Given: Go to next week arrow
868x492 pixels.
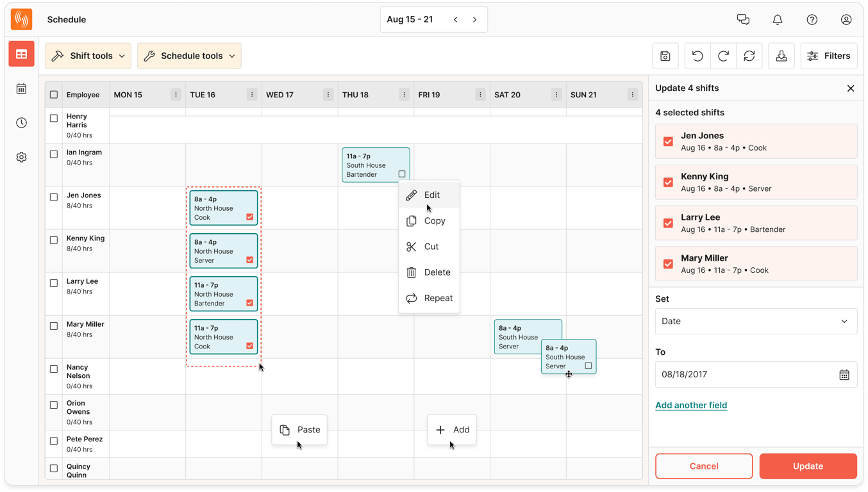Looking at the screenshot, I should [x=475, y=20].
